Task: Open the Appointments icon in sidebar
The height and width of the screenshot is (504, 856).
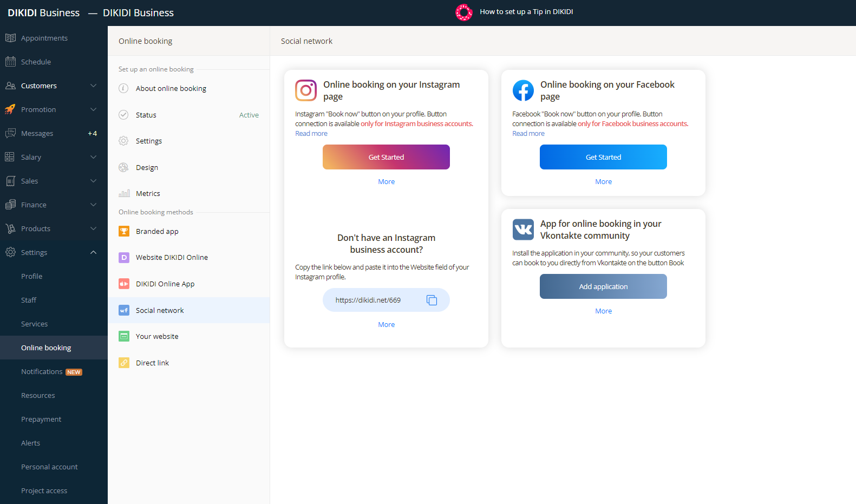Action: (10, 38)
